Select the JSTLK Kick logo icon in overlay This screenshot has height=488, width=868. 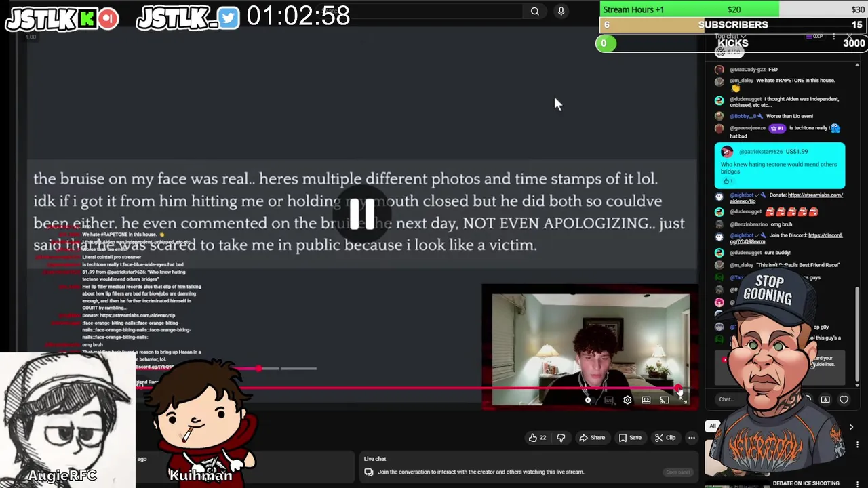87,19
